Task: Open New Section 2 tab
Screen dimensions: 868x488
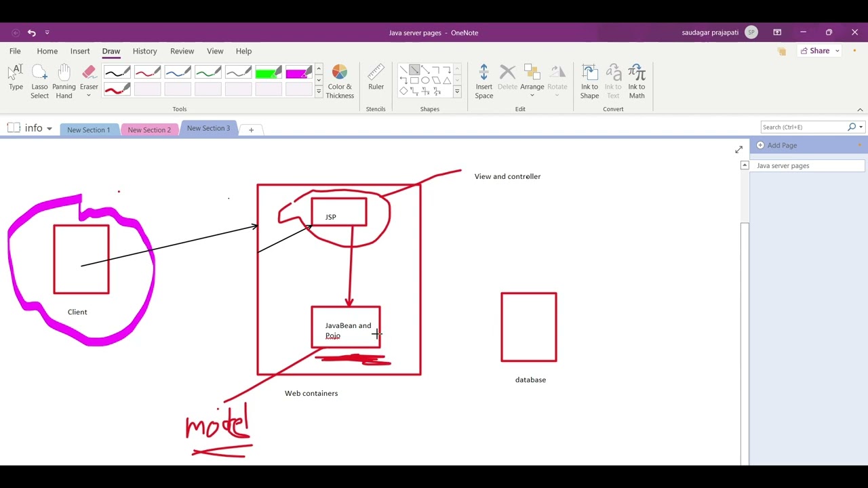Action: [149, 129]
